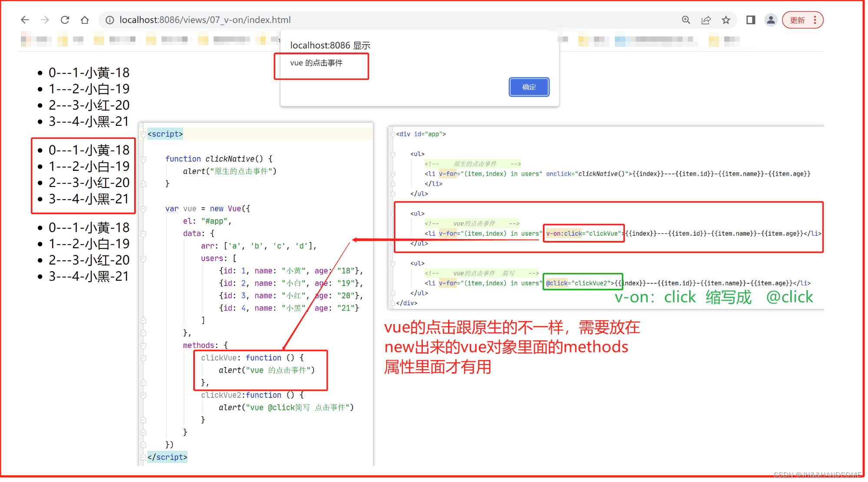Screen dimensions: 868x482
Task: Click the browser forward arrow
Action: tap(45, 20)
